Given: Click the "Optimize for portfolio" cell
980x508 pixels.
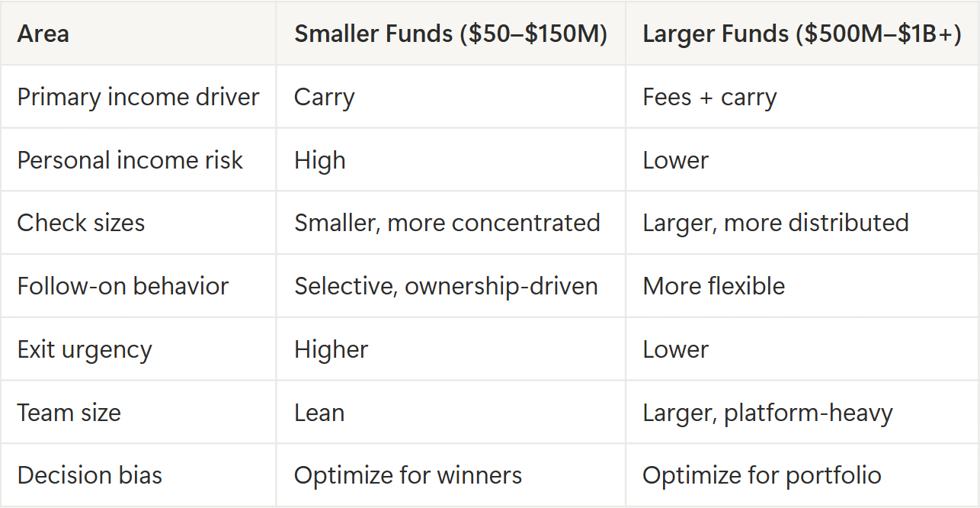Looking at the screenshot, I should (761, 475).
